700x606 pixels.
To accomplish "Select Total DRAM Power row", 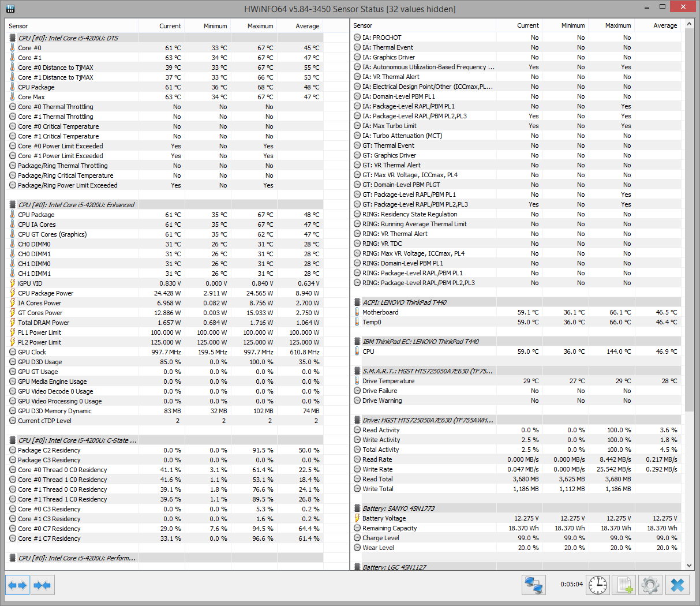I will [x=164, y=323].
